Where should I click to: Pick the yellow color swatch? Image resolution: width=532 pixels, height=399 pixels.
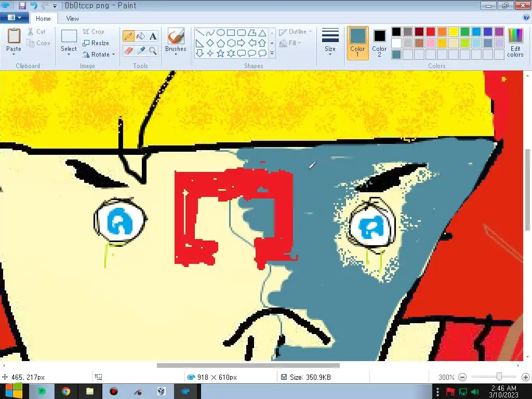click(x=453, y=32)
